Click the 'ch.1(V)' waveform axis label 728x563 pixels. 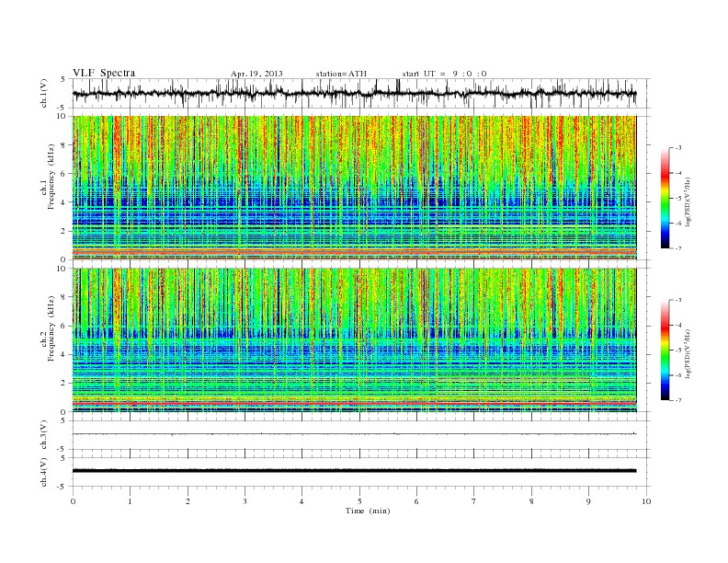44,92
